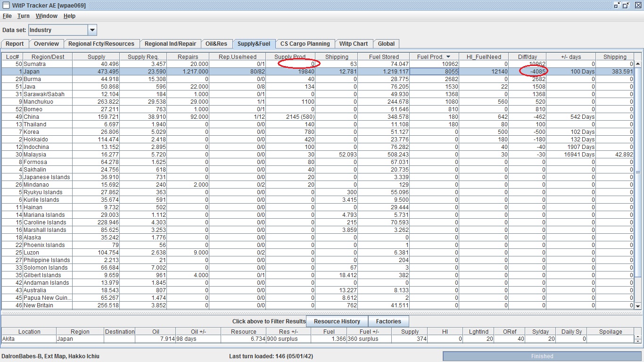Screen dimensions: 644x362
Task: Expand the Data set combo box arrow
Action: click(x=92, y=30)
